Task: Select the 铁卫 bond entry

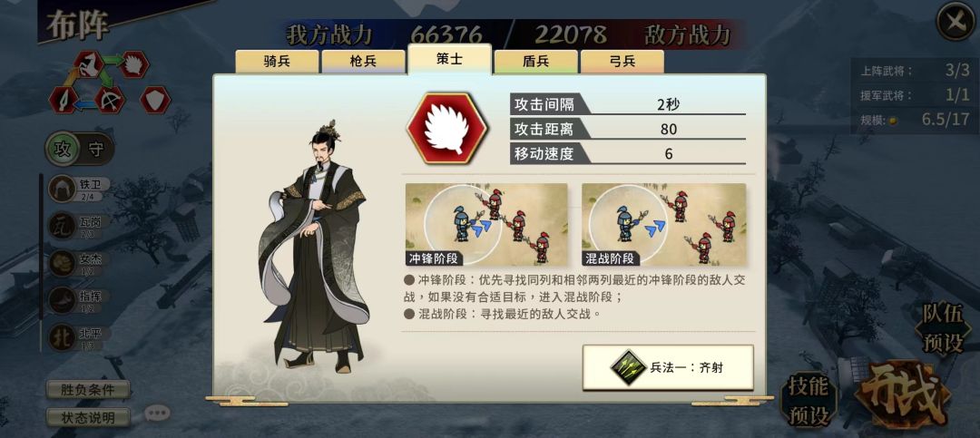Action: (79, 189)
